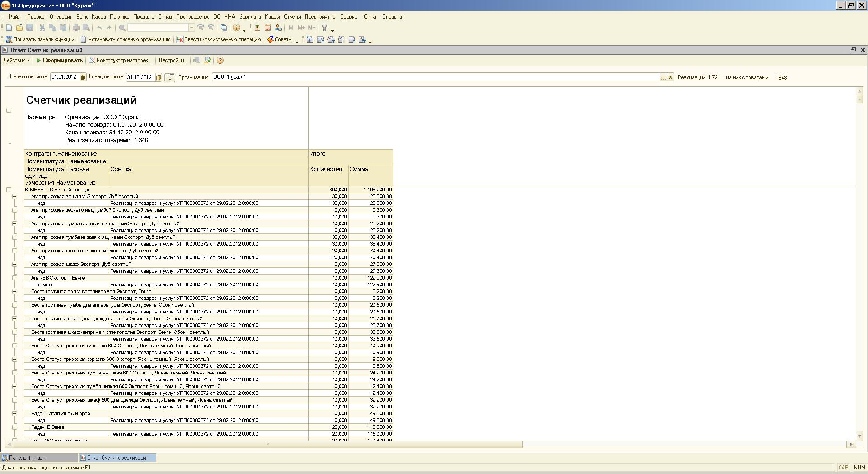This screenshot has height=474, width=868.
Task: Click the restore settings icon with green arrow
Action: click(x=208, y=60)
